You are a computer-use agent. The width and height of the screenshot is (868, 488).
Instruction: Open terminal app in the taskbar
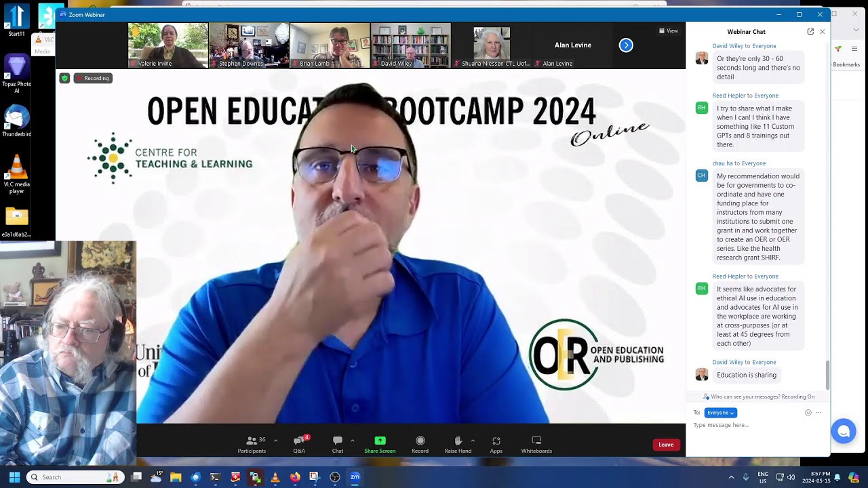coord(215,477)
